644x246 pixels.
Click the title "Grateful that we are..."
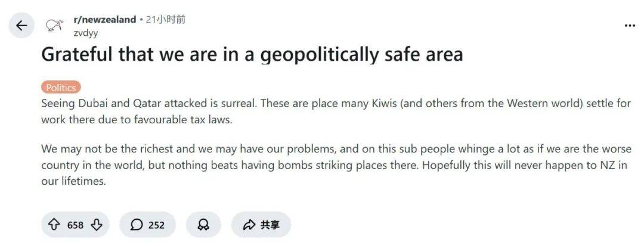tap(252, 55)
